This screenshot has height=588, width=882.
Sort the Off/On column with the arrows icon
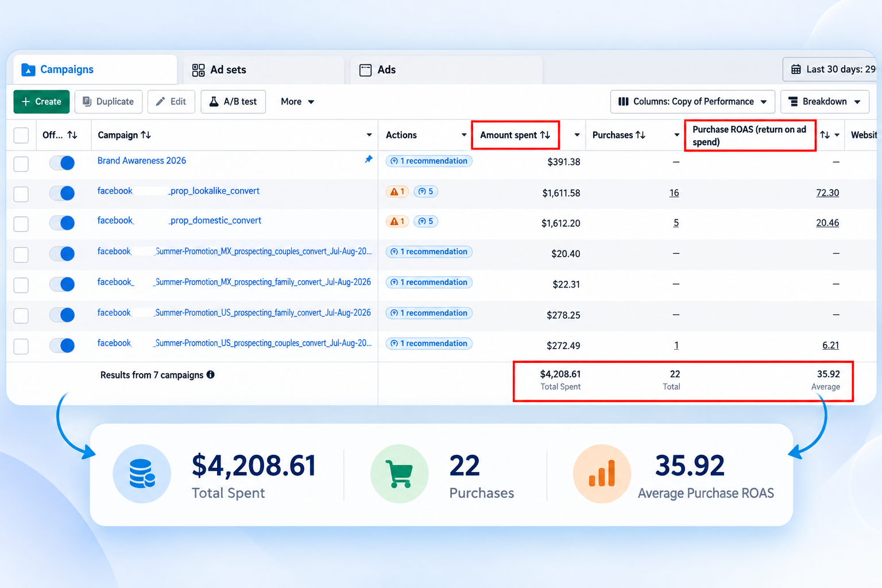pyautogui.click(x=72, y=135)
